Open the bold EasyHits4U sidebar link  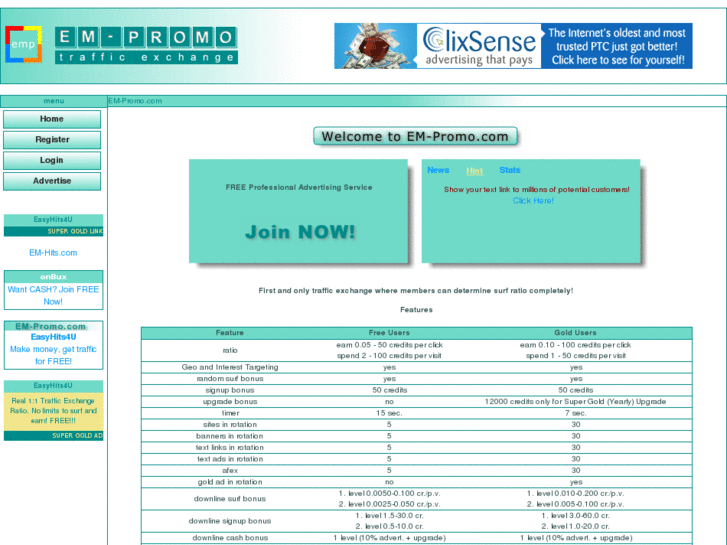click(53, 337)
